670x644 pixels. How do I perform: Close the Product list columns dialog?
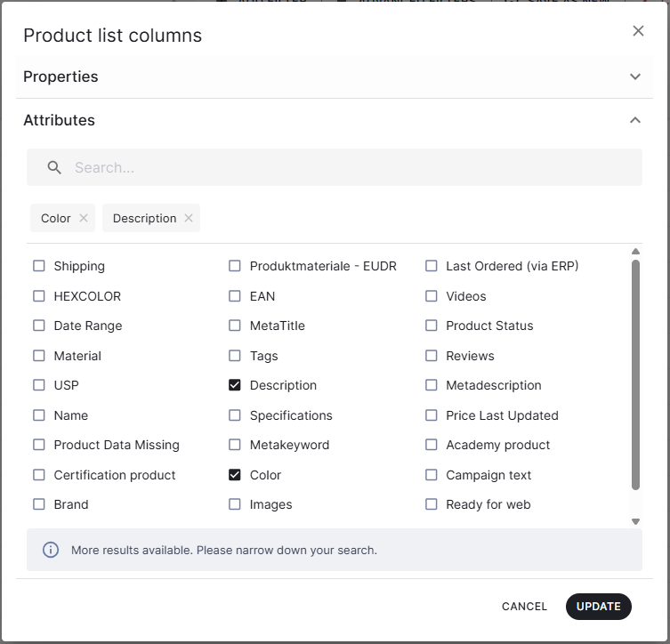[638, 31]
